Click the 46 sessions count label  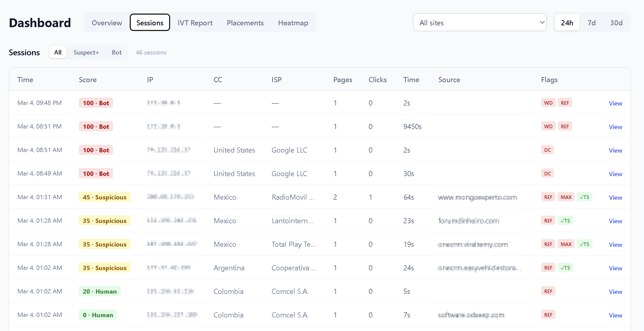tap(151, 52)
